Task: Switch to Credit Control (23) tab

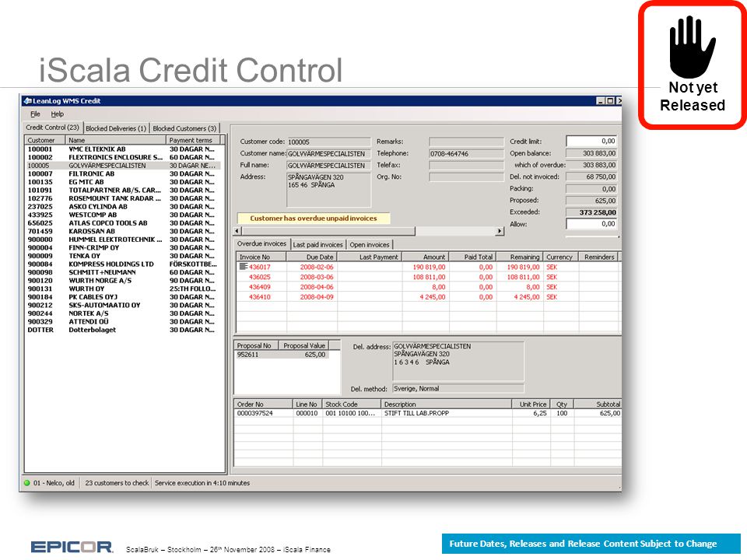Action: tap(52, 128)
